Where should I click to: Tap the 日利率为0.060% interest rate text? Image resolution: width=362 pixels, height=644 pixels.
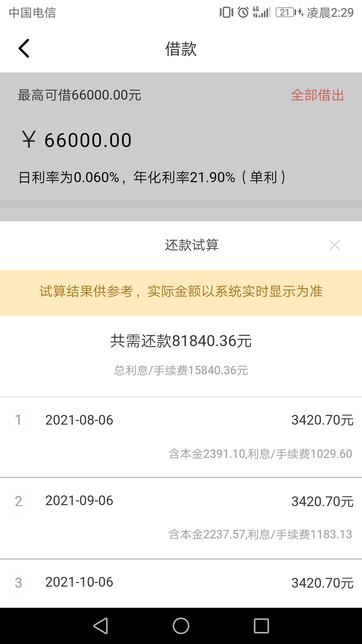[x=69, y=177]
